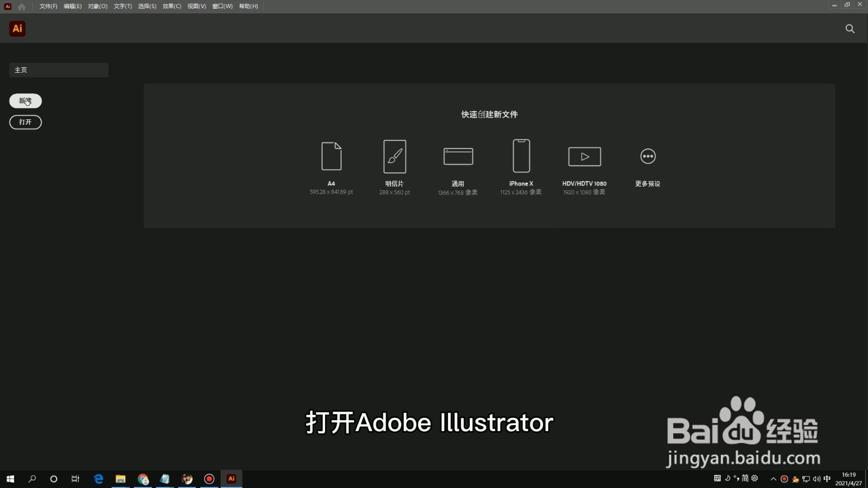Choose the 通用 web preset icon
The image size is (868, 488).
coord(458,156)
